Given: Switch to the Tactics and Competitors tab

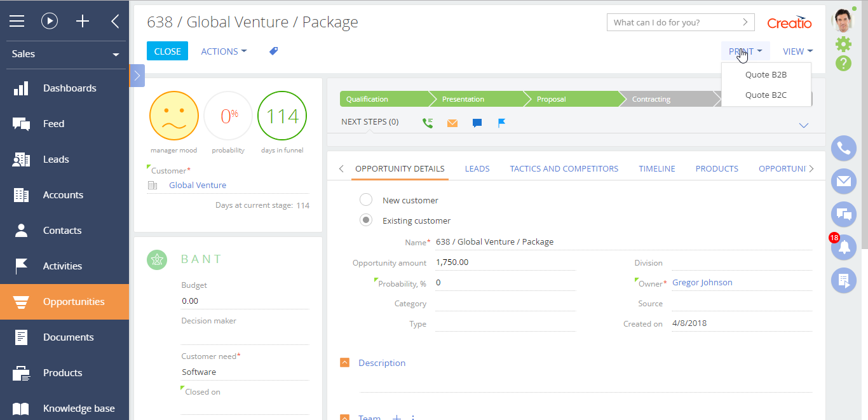Looking at the screenshot, I should [564, 169].
